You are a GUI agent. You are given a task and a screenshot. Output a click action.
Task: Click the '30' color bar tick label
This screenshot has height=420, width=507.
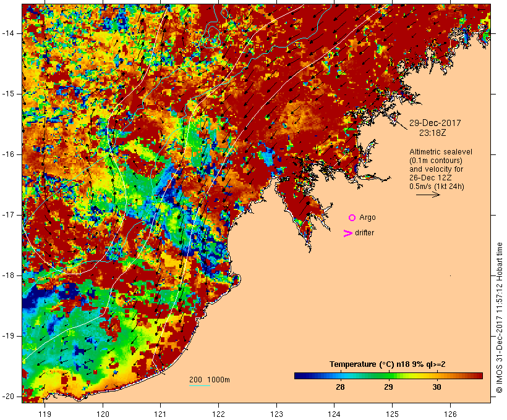point(437,387)
